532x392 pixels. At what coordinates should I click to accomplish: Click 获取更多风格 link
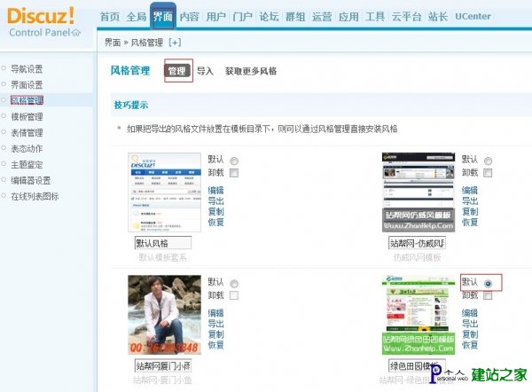tap(251, 71)
